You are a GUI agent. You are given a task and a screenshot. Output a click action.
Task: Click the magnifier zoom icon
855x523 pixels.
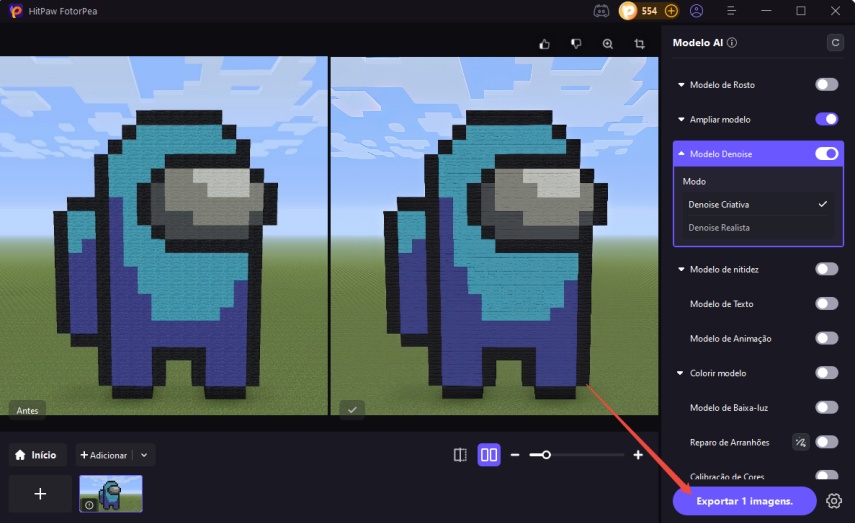click(x=607, y=44)
